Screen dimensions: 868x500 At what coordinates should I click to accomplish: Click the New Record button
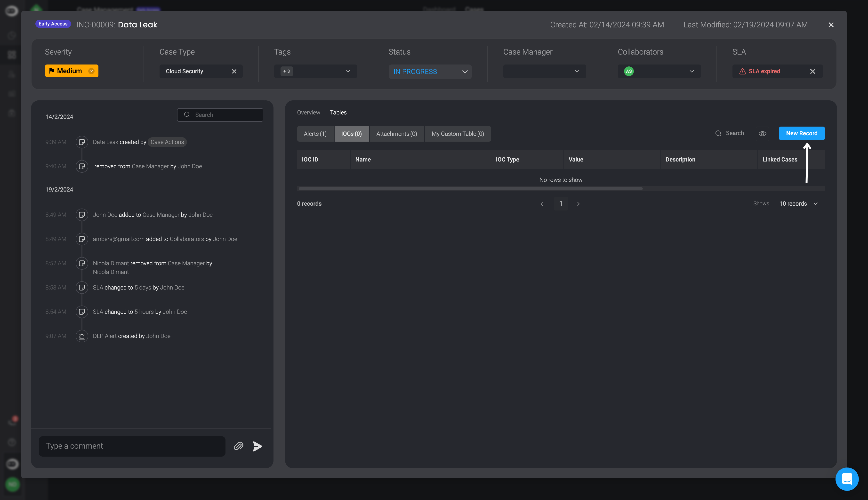[x=802, y=133]
